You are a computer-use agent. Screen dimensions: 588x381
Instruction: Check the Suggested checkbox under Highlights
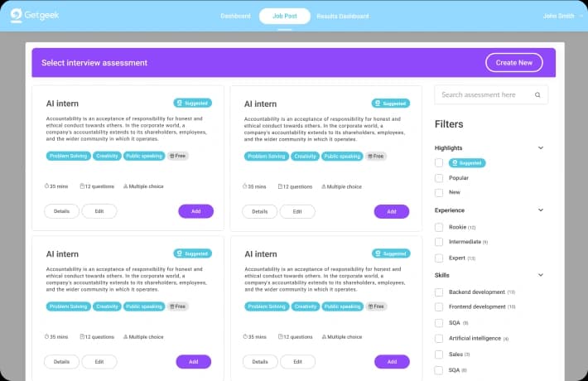(439, 162)
